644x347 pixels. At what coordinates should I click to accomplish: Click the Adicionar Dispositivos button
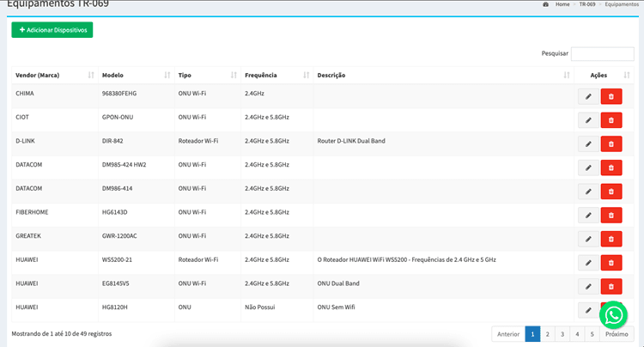click(x=52, y=30)
